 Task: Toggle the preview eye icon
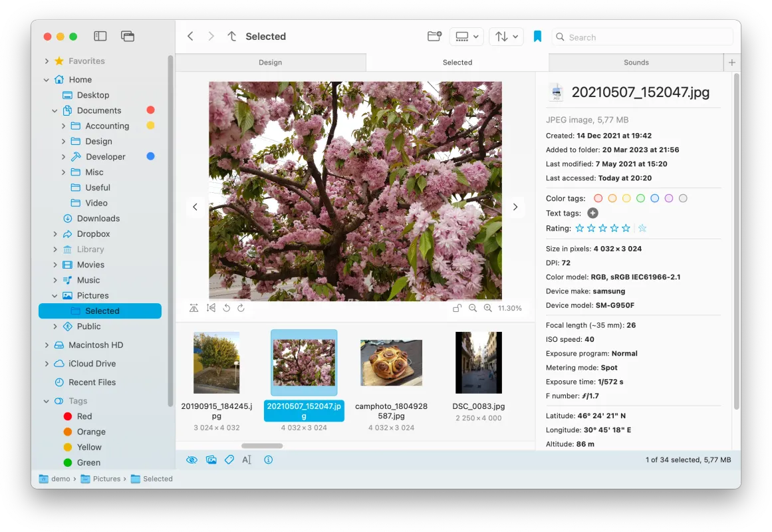coord(192,460)
